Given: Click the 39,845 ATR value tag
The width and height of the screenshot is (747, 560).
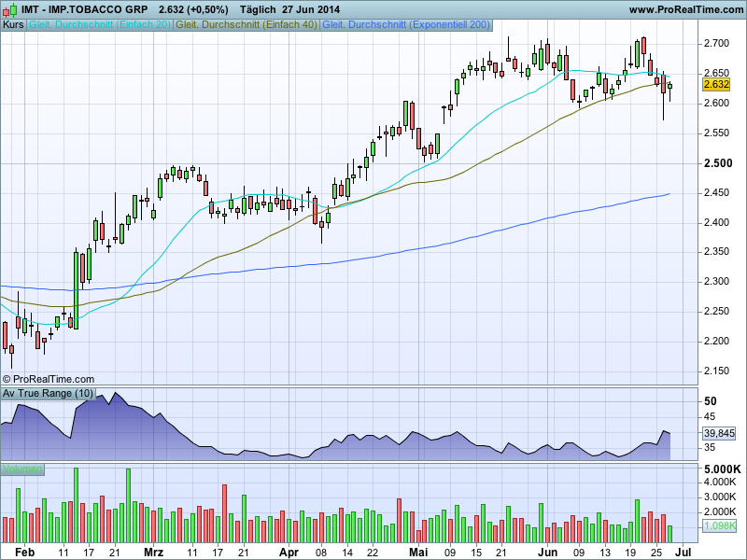Looking at the screenshot, I should (x=719, y=433).
